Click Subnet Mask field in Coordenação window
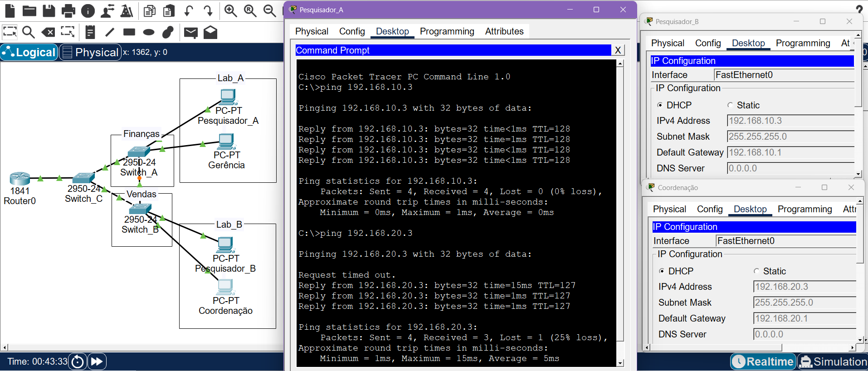The height and width of the screenshot is (371, 868). coord(805,303)
